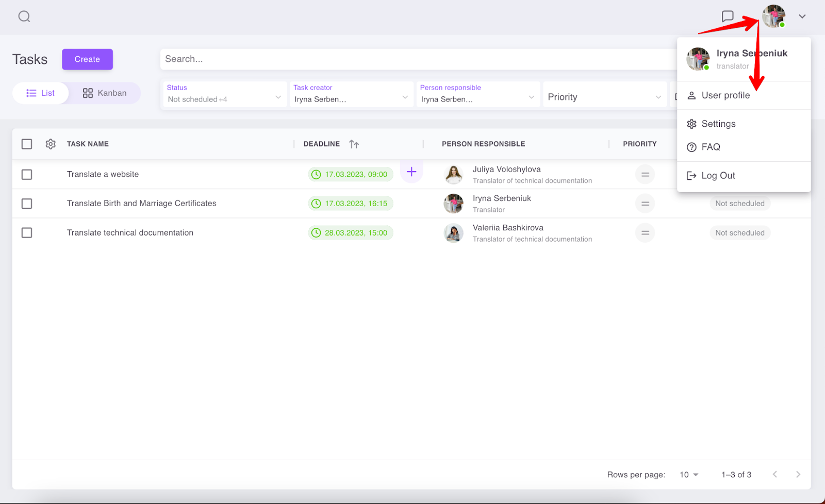
Task: Open the Settings menu entry
Action: pos(718,124)
